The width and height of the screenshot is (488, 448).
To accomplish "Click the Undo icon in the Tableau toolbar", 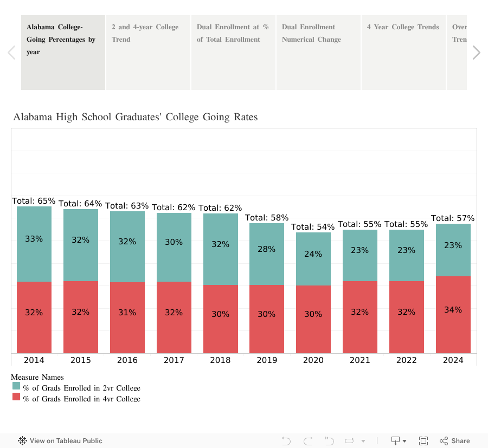I will coord(286,440).
